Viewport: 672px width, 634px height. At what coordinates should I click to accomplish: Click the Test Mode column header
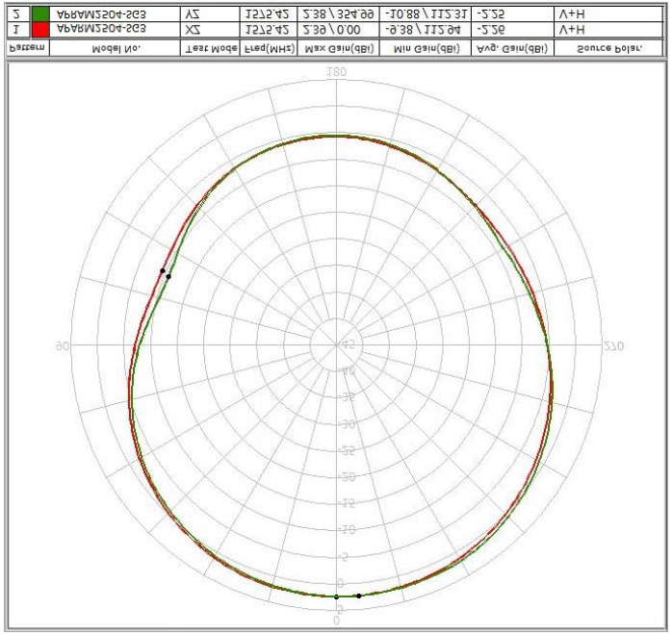208,48
